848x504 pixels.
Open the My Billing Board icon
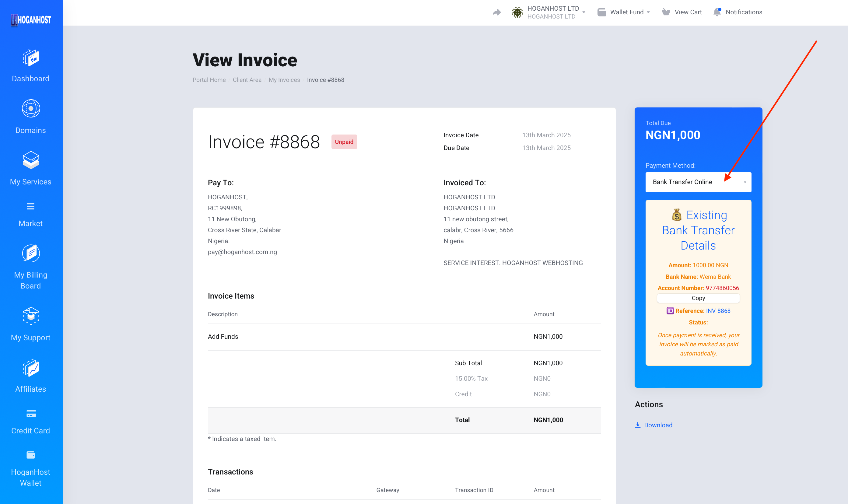click(31, 253)
